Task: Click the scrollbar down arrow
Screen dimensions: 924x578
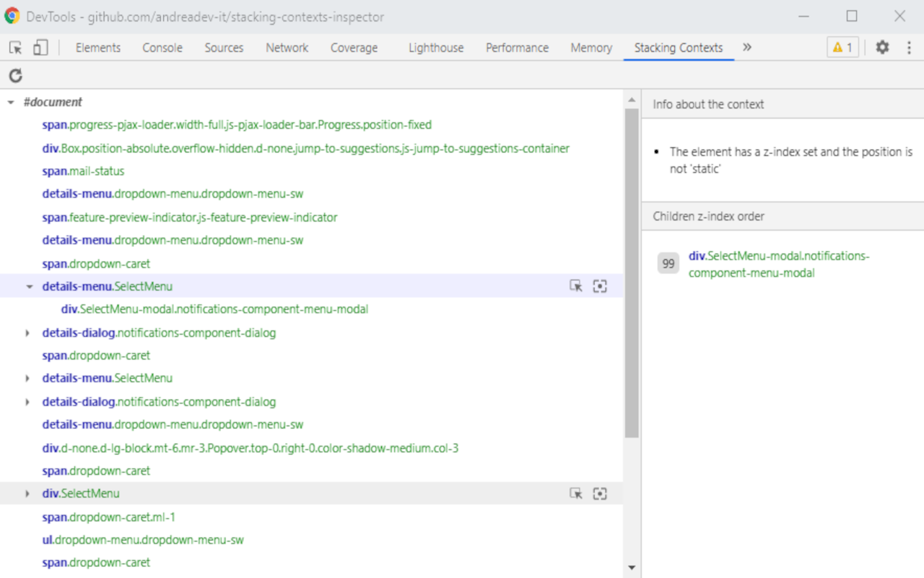Action: pos(632,567)
